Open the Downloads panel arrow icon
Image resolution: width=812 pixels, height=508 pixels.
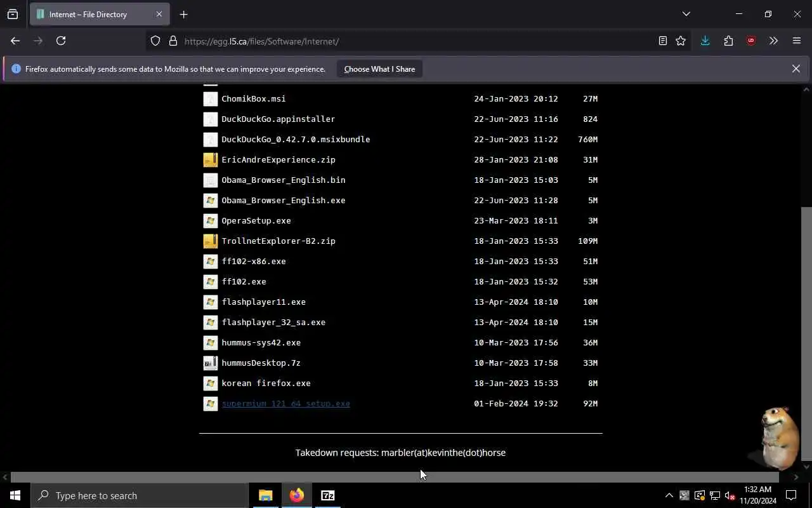coord(705,41)
